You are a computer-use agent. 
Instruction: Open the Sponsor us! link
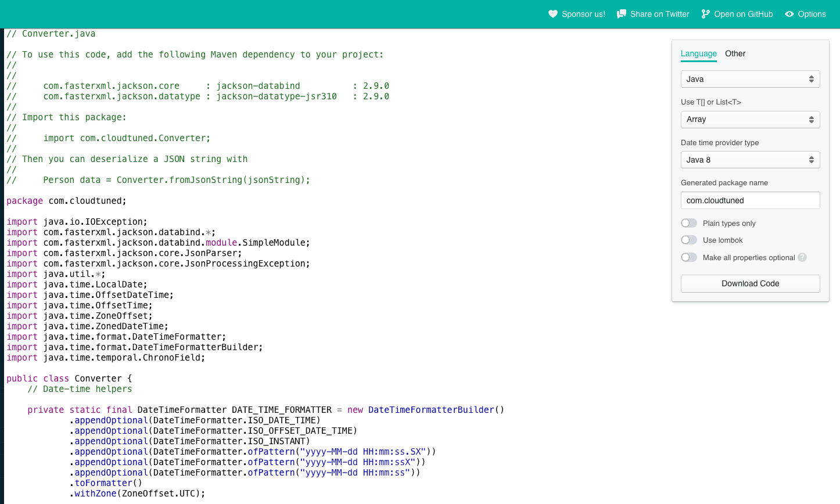[577, 14]
